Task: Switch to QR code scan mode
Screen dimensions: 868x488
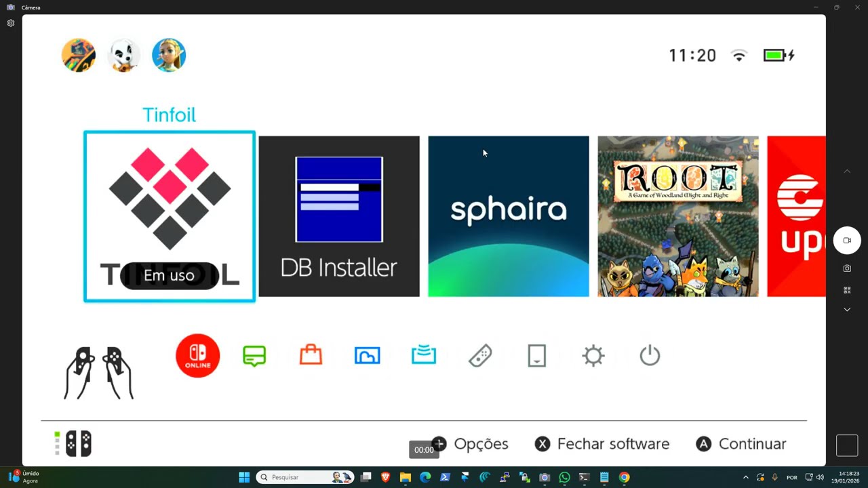Action: coord(847,290)
